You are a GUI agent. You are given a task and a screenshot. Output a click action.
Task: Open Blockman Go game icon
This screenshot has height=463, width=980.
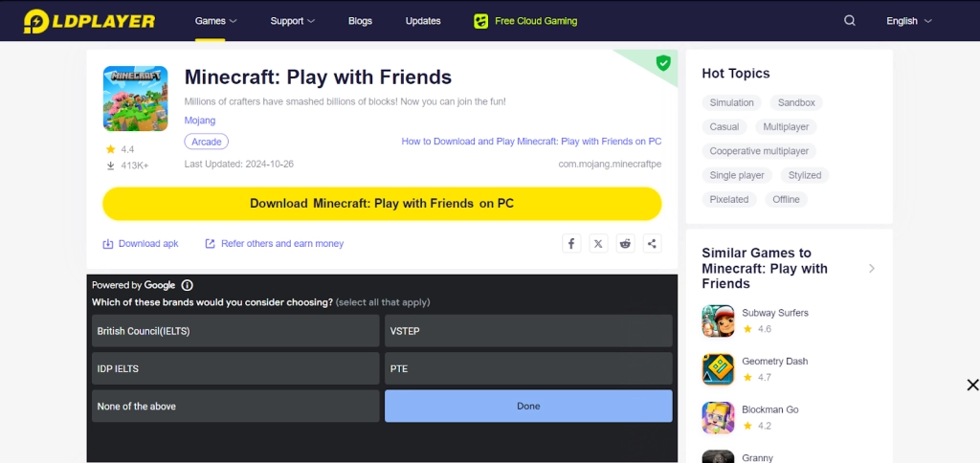pyautogui.click(x=718, y=418)
